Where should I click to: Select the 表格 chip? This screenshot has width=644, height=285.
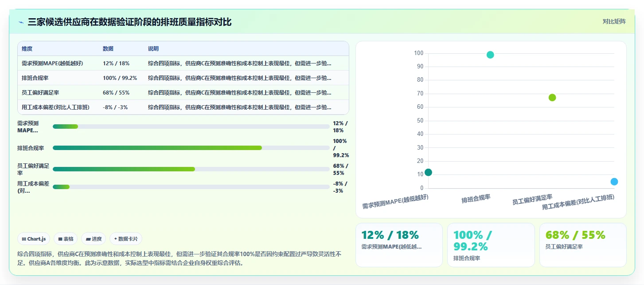[x=66, y=239]
